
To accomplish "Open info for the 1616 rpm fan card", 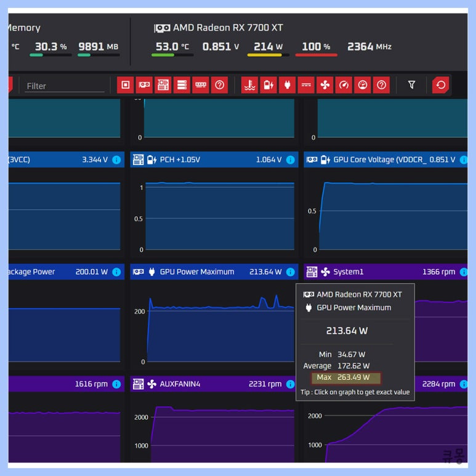I will pyautogui.click(x=116, y=384).
